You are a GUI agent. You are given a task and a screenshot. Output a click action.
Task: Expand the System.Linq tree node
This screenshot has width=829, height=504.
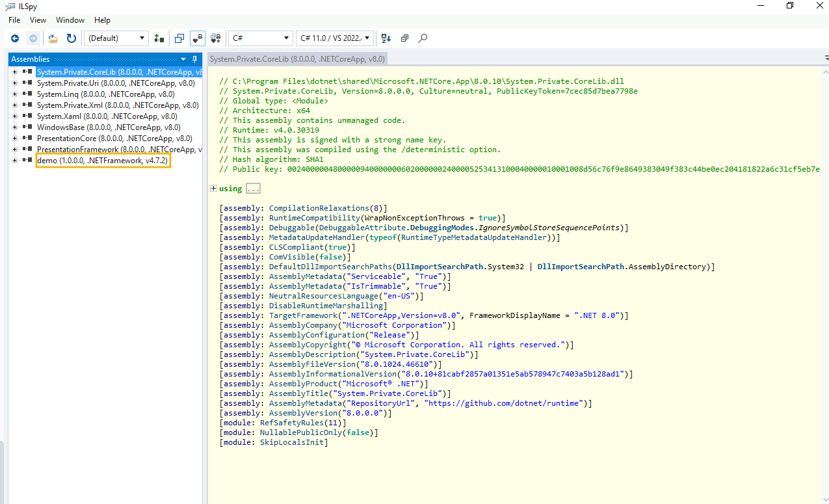click(x=15, y=94)
